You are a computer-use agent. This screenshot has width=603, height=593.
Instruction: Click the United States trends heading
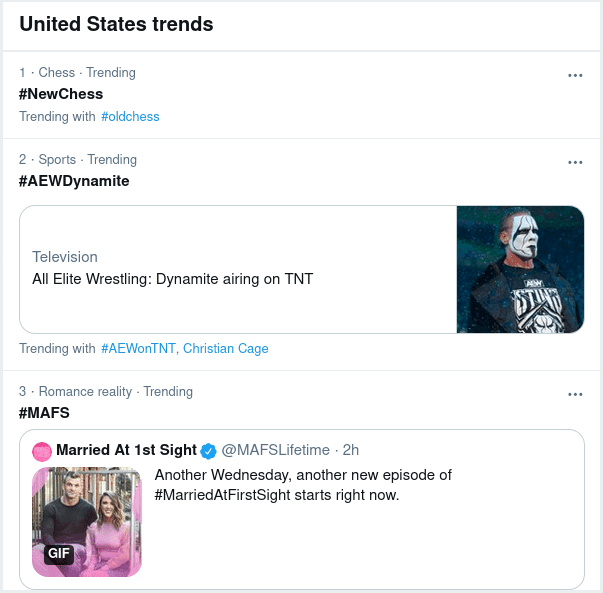pyautogui.click(x=116, y=24)
